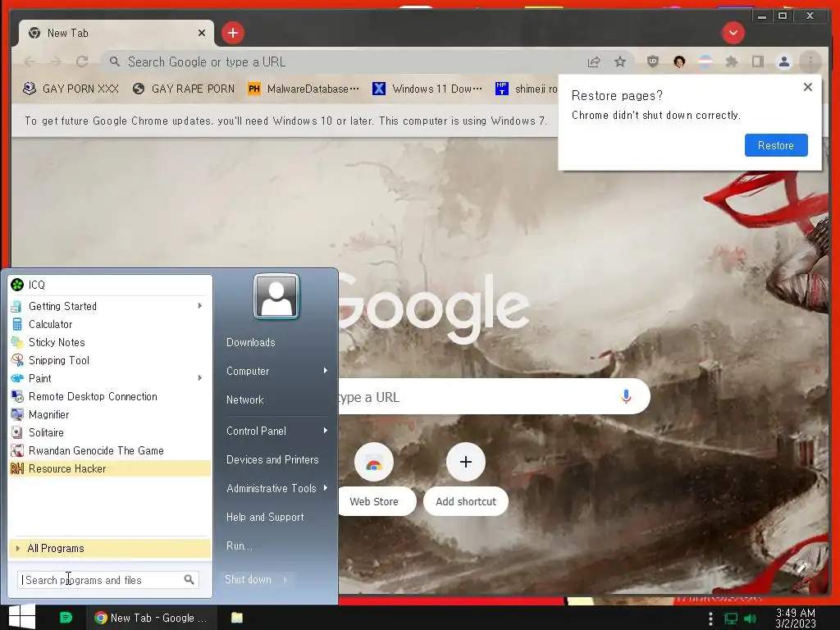This screenshot has width=840, height=630.
Task: Launch Magnifier
Action: (110, 414)
